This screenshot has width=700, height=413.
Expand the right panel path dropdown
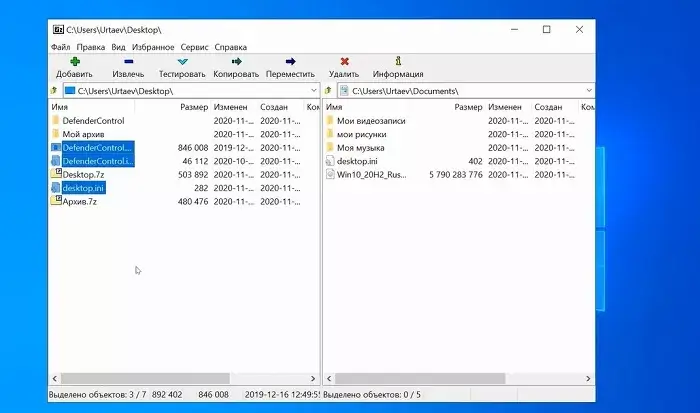click(587, 90)
